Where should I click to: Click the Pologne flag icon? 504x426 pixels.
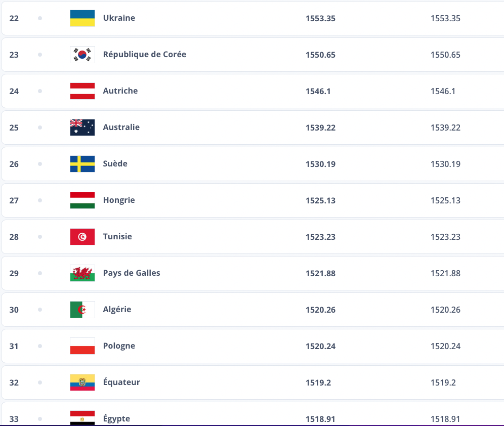pyautogui.click(x=82, y=346)
